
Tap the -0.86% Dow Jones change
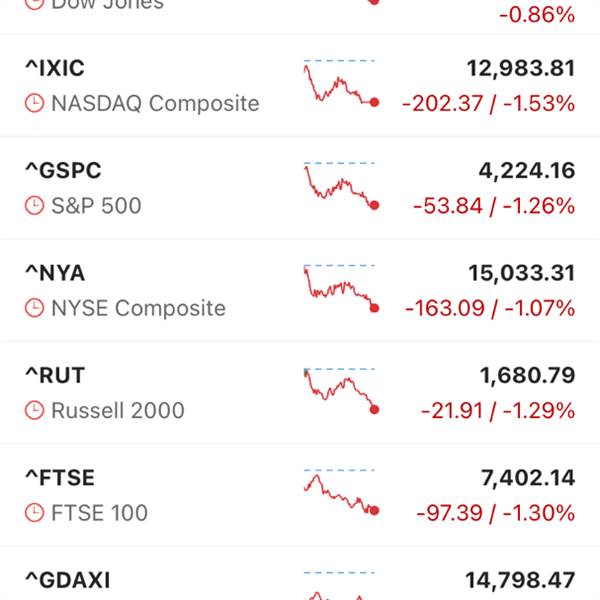point(537,15)
